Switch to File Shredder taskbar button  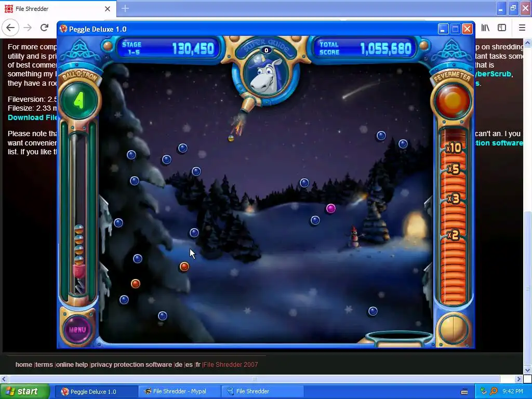pos(262,392)
